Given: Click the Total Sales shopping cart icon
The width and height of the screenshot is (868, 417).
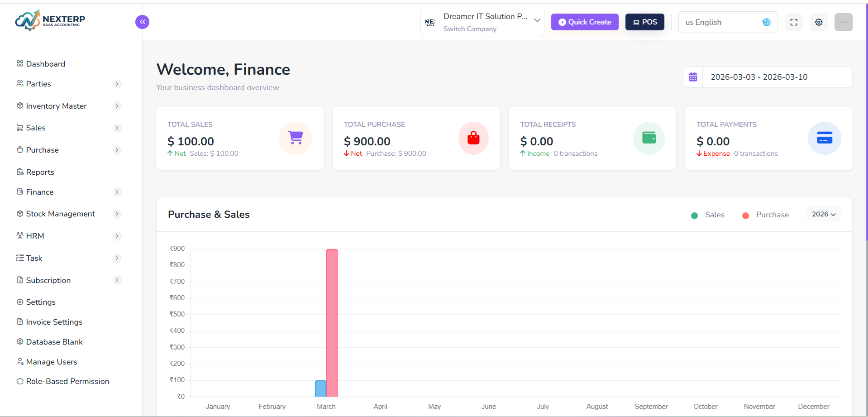Looking at the screenshot, I should (x=296, y=138).
